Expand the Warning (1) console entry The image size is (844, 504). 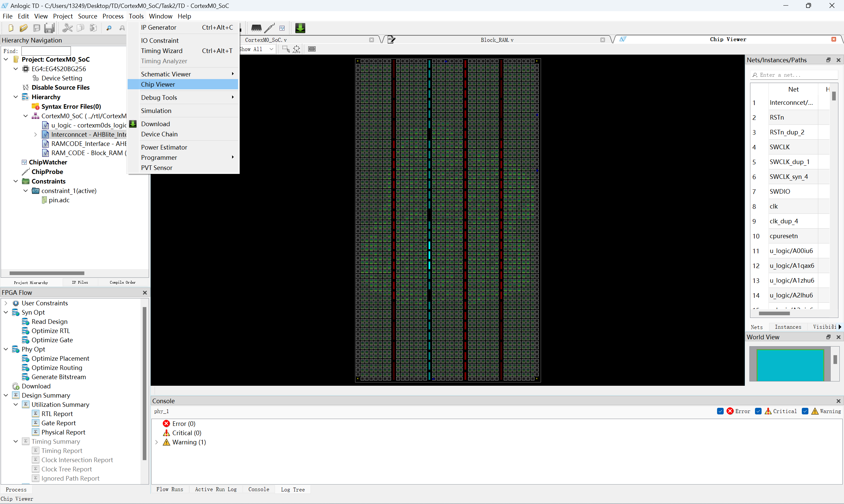157,442
